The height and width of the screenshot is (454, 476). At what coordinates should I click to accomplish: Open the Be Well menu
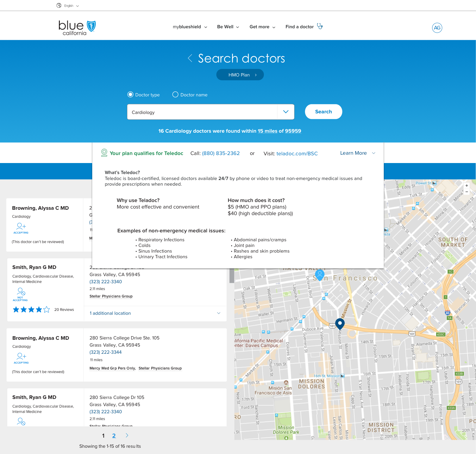click(228, 27)
